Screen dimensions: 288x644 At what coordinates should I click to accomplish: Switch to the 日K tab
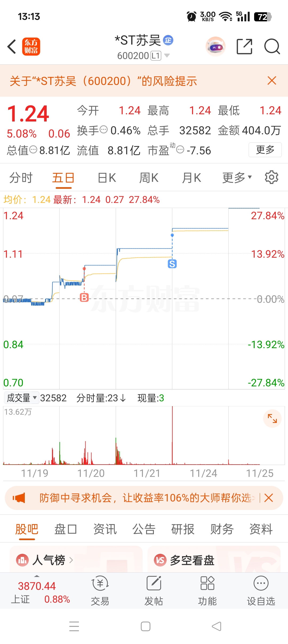(x=107, y=178)
